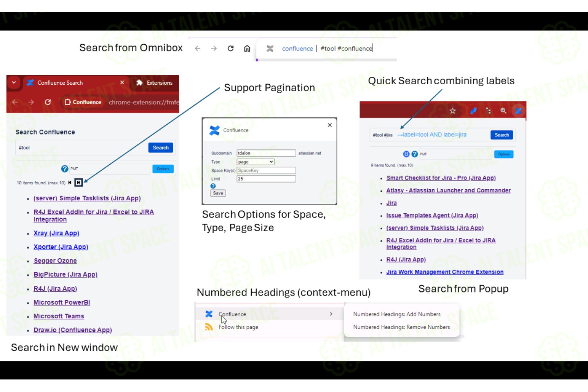The height and width of the screenshot is (392, 588).
Task: Select the Confluence Search tab
Action: click(x=75, y=83)
